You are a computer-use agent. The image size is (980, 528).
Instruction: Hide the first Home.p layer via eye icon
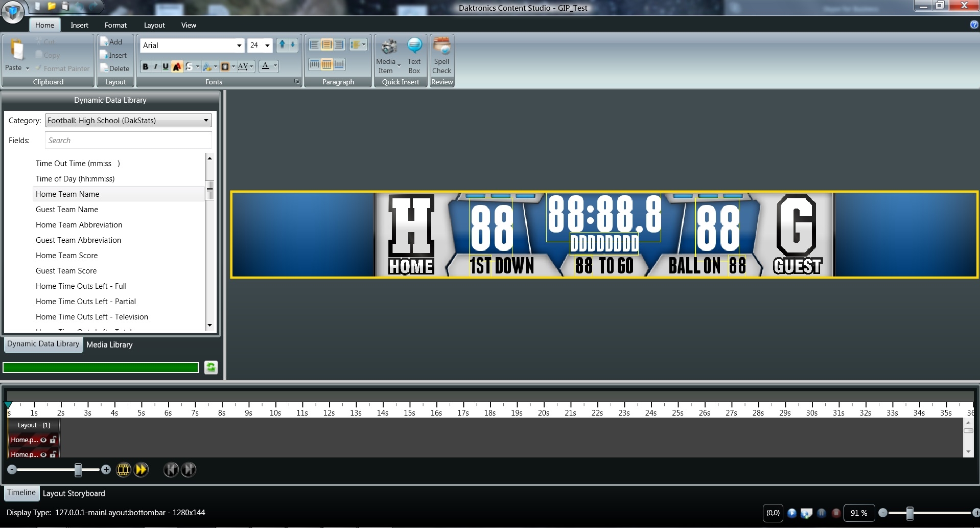pyautogui.click(x=43, y=440)
